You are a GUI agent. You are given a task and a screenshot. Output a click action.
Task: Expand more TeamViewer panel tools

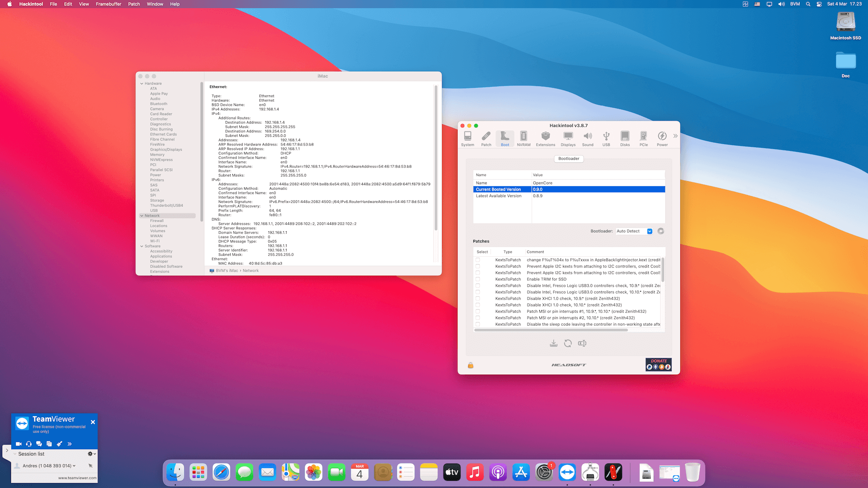point(70,444)
